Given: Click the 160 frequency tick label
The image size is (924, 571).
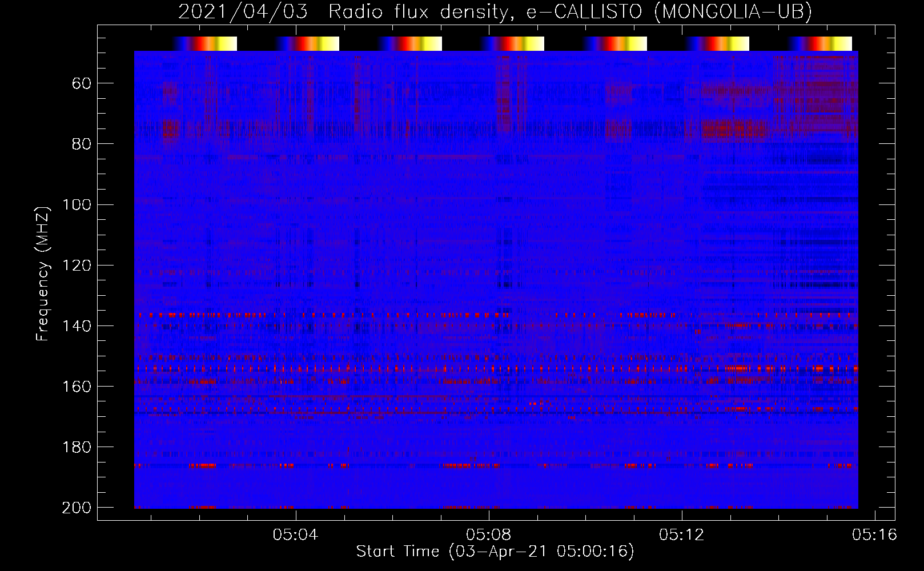Looking at the screenshot, I should point(77,387).
